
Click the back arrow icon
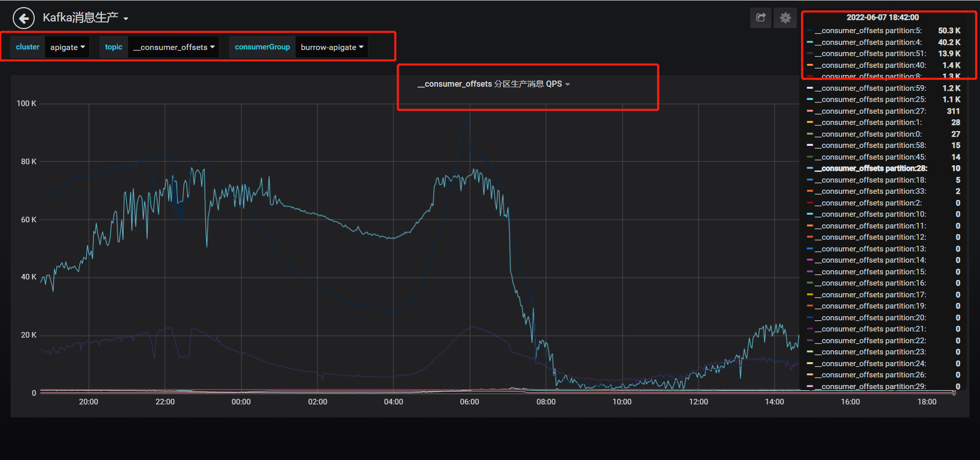(x=23, y=18)
